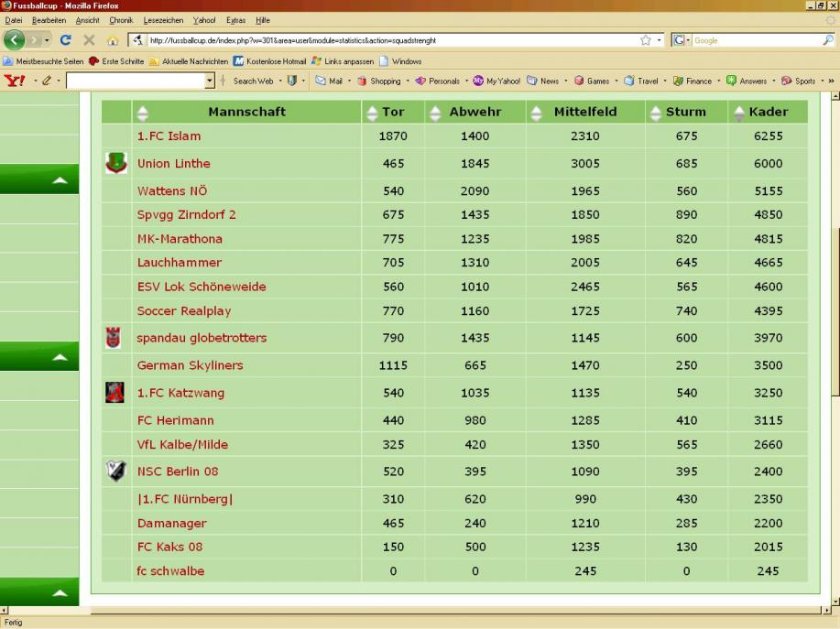
Task: Sort the table by the Tor column arrows
Action: [371, 113]
